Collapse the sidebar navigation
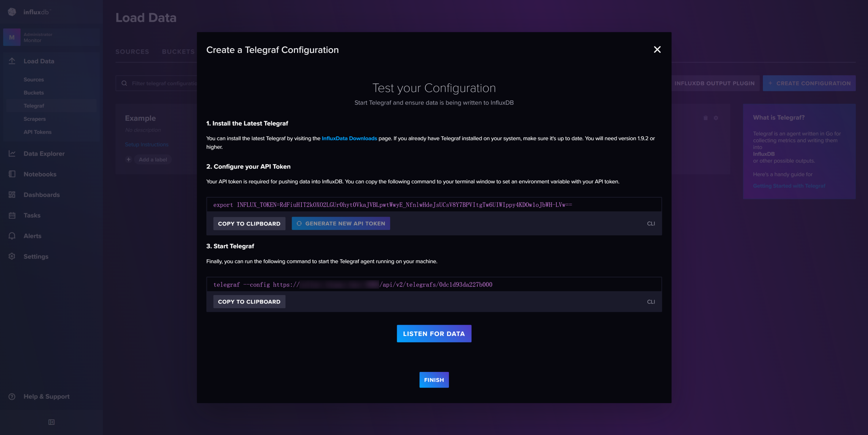This screenshot has height=435, width=868. tap(51, 422)
